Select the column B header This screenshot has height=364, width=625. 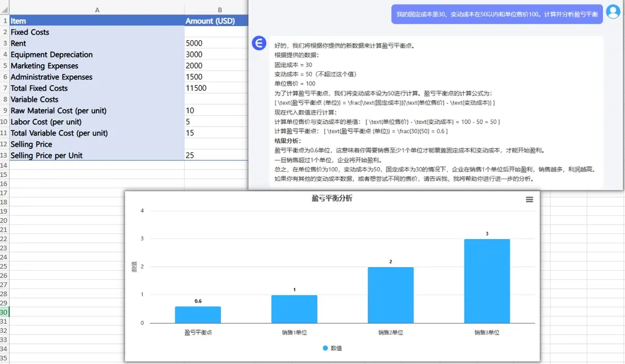219,10
